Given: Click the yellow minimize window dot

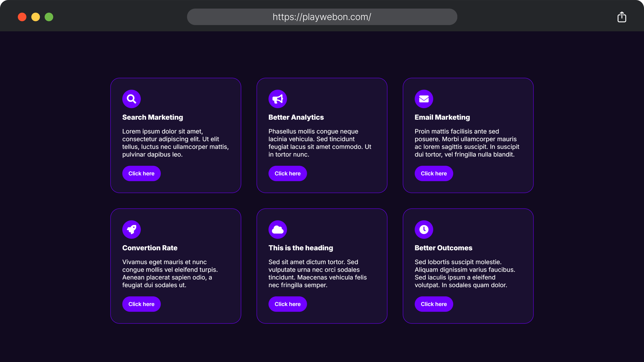Looking at the screenshot, I should click(35, 17).
